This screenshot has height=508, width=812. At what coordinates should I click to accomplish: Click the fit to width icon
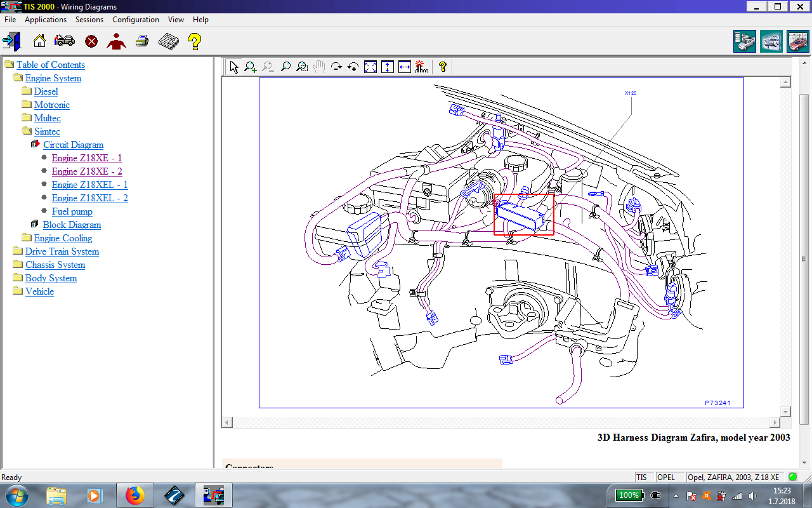pyautogui.click(x=405, y=67)
